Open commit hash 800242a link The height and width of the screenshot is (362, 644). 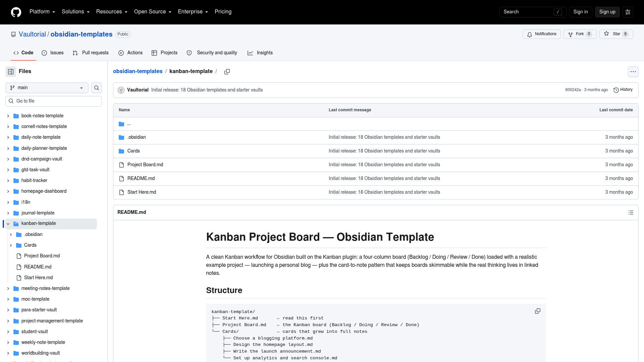pos(573,90)
